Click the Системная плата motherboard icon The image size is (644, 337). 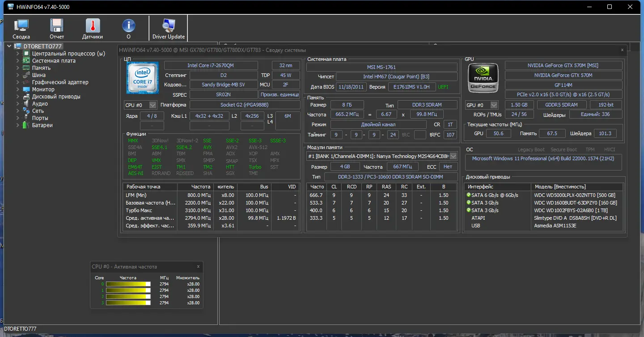[x=26, y=60]
